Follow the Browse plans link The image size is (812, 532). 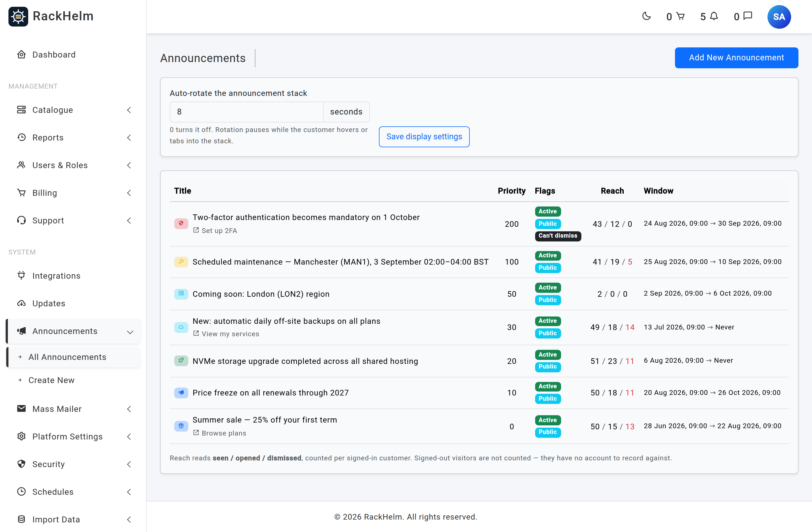(x=220, y=433)
